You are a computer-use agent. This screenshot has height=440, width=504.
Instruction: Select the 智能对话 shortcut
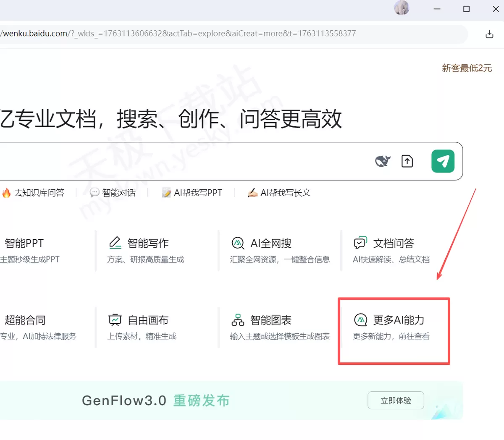(x=113, y=193)
